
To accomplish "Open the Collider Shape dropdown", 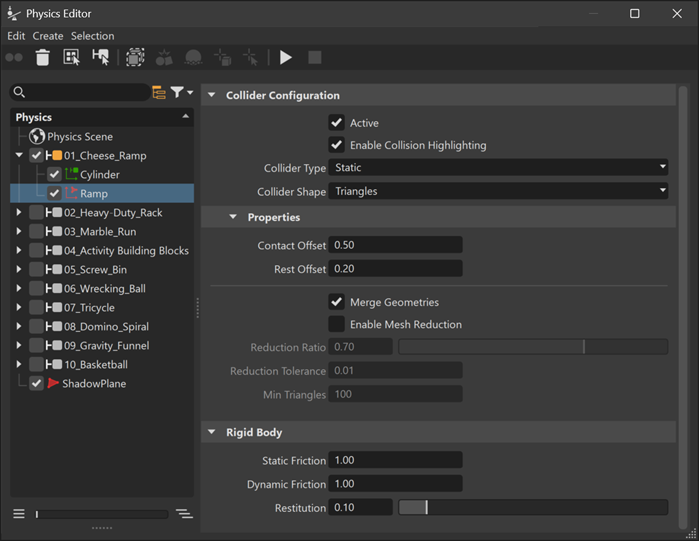I will click(x=498, y=191).
